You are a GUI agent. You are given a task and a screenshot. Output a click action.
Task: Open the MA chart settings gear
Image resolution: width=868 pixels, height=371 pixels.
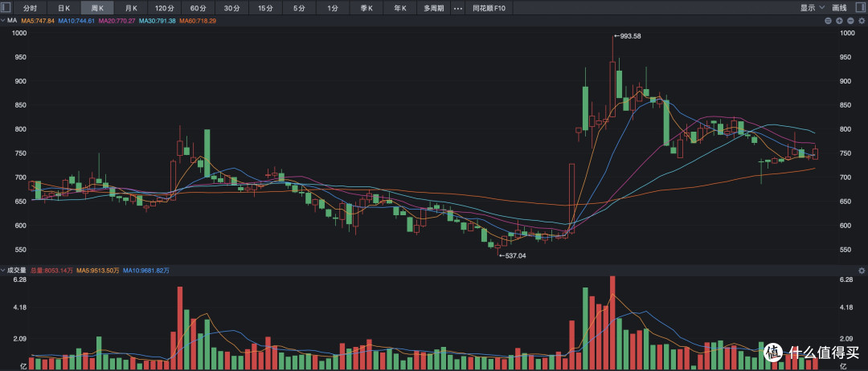pos(861,20)
